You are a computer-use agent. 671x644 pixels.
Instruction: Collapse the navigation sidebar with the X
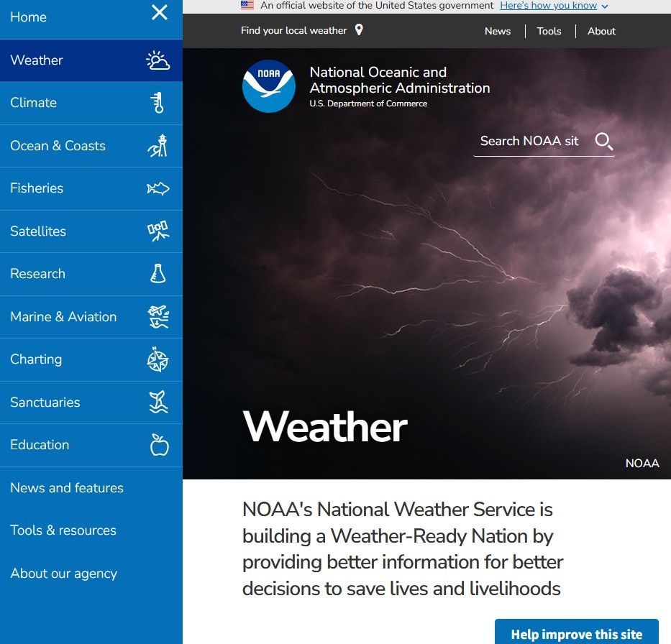(159, 13)
